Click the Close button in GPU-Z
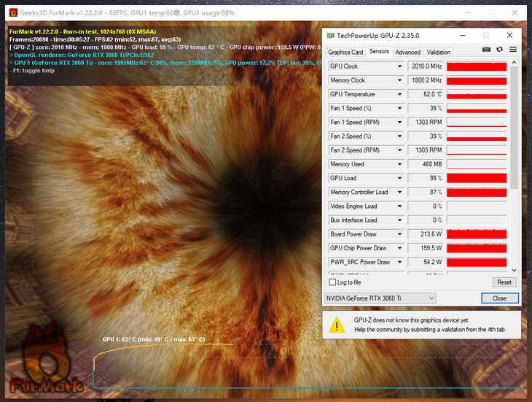This screenshot has width=532, height=402. click(499, 298)
